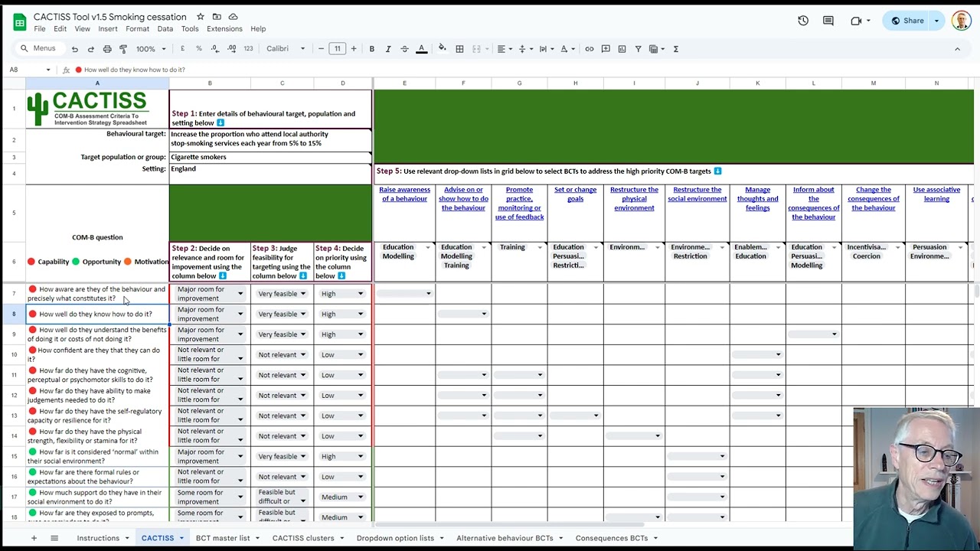Open the Google account avatar

[962, 21]
